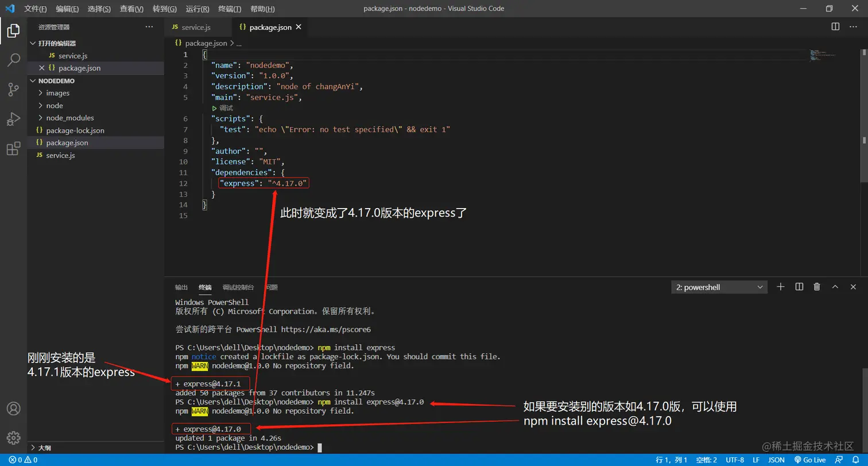Switch to 输出 panel tab
Viewport: 868px width, 466px height.
point(181,287)
